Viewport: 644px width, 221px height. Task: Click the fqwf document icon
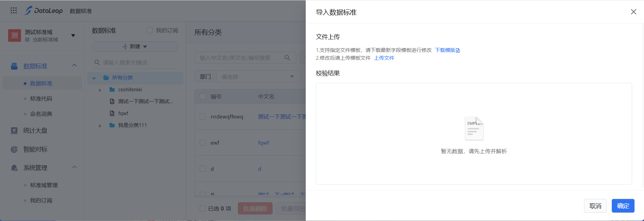[112, 113]
